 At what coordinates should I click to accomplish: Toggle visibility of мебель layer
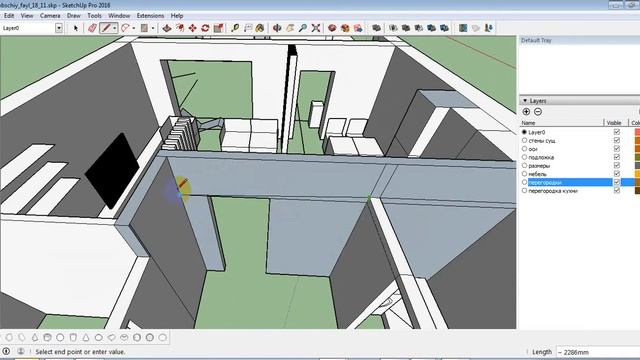[617, 174]
